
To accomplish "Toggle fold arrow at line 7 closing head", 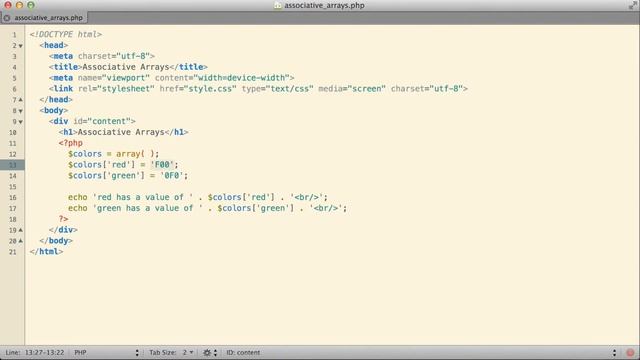I will [x=20, y=100].
